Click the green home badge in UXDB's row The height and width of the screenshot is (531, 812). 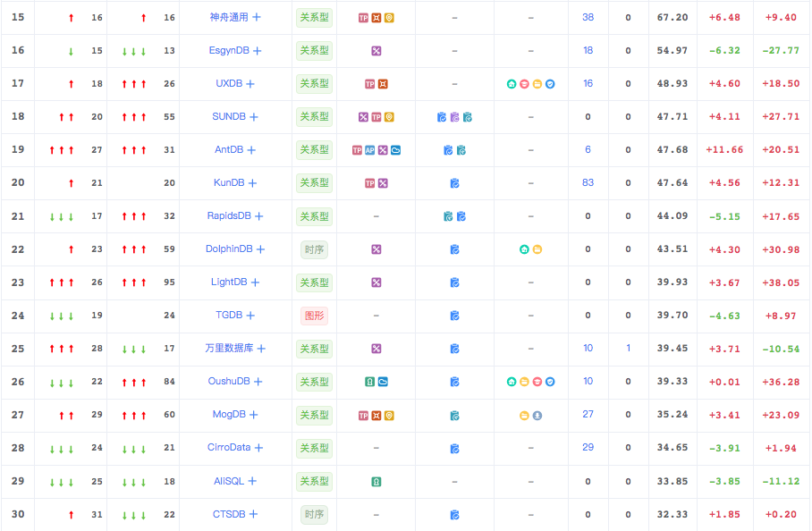click(x=511, y=84)
